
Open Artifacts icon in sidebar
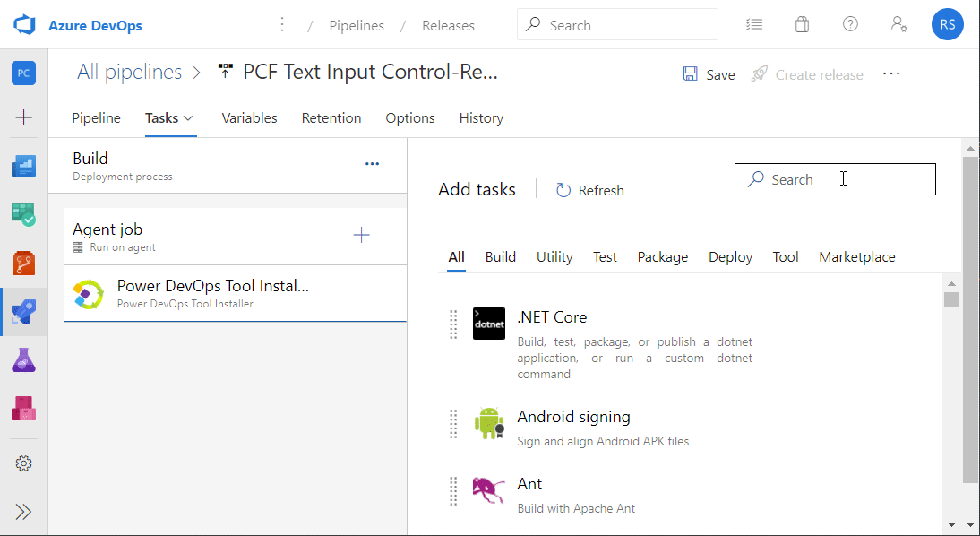click(24, 409)
